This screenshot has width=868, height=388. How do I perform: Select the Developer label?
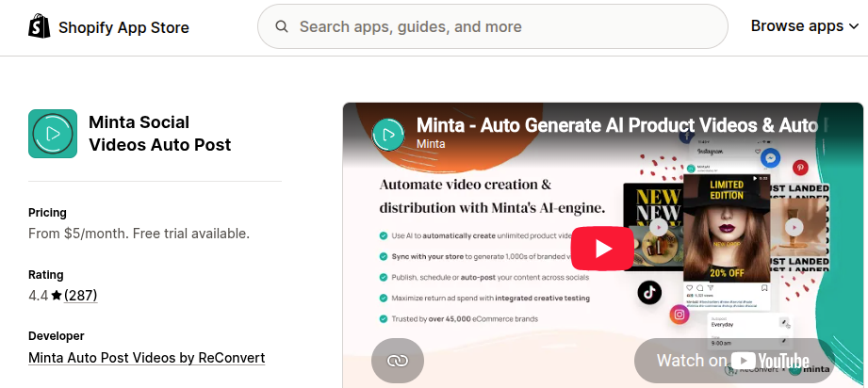click(57, 336)
